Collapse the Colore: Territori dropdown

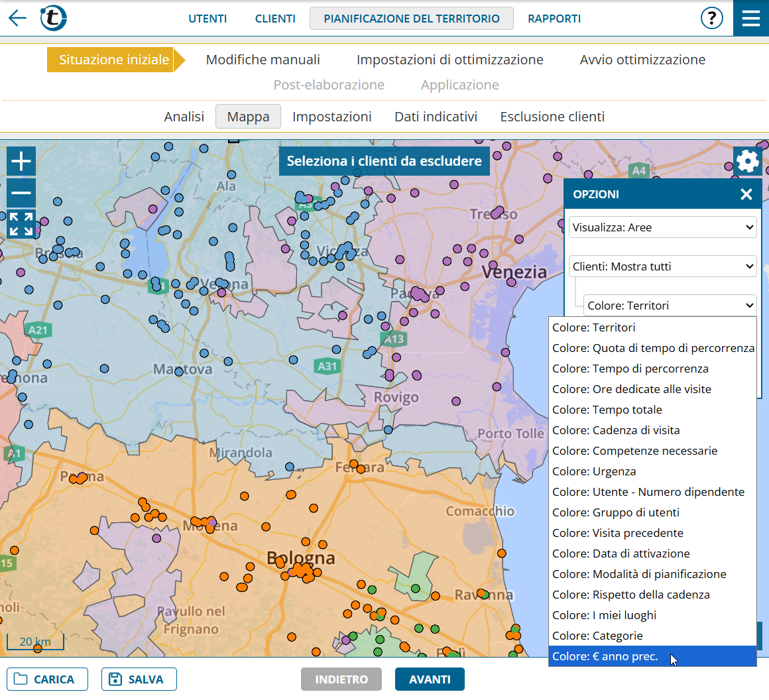coord(670,306)
